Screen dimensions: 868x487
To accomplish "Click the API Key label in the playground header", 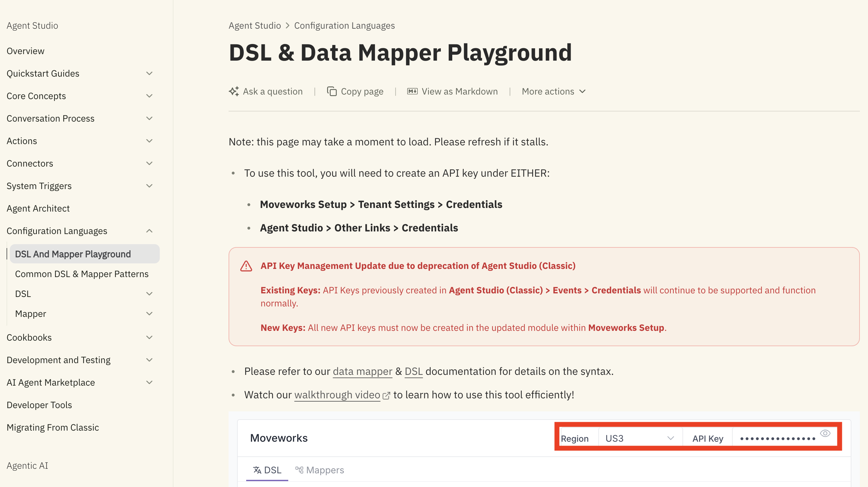I will [x=708, y=438].
